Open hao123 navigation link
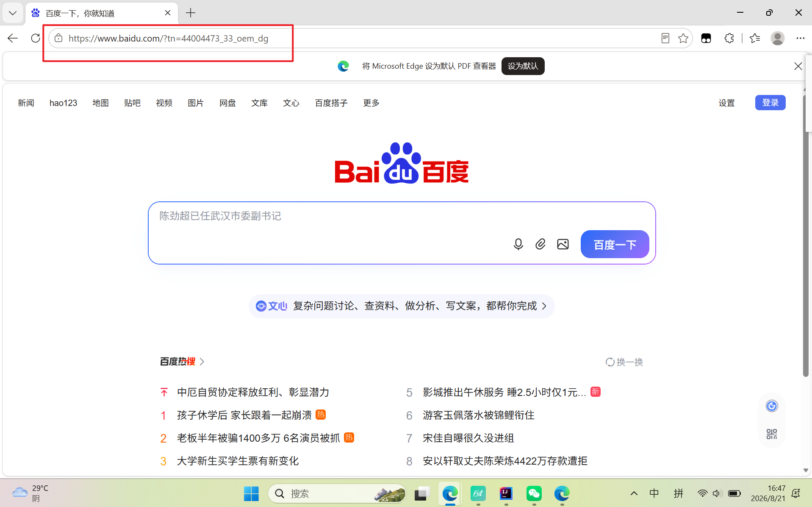Viewport: 812px width, 507px height. tap(63, 103)
